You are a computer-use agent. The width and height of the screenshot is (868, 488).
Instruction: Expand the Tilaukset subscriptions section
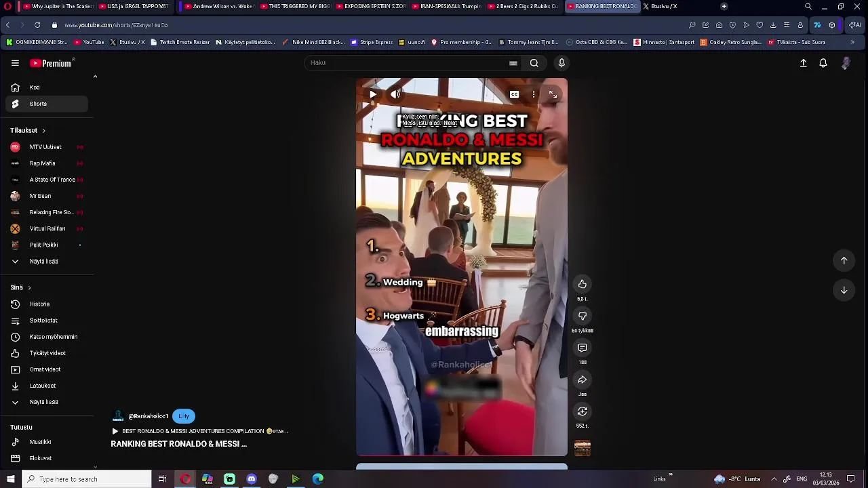pos(28,130)
